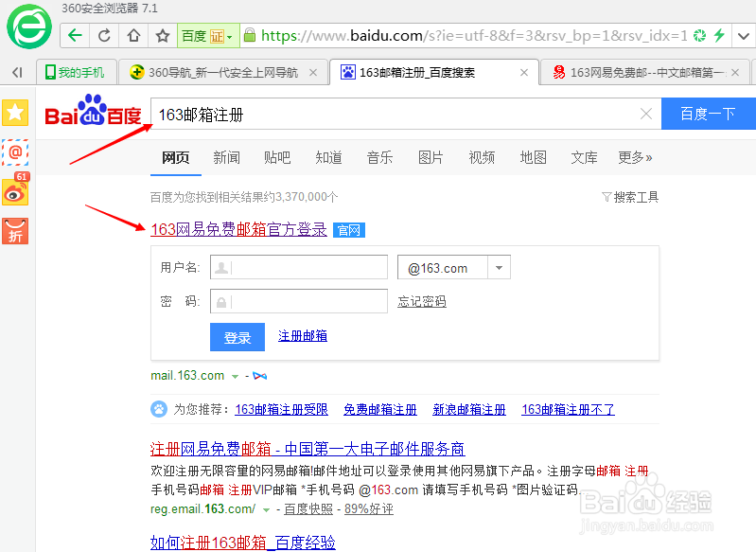Open the 89%好评 rating link
The height and width of the screenshot is (552, 756).
click(369, 509)
